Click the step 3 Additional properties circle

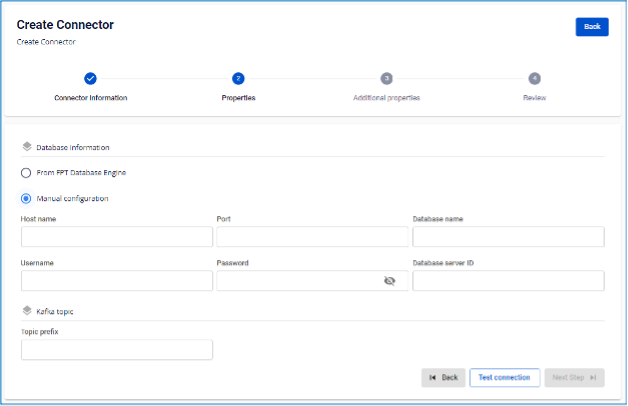tap(386, 78)
